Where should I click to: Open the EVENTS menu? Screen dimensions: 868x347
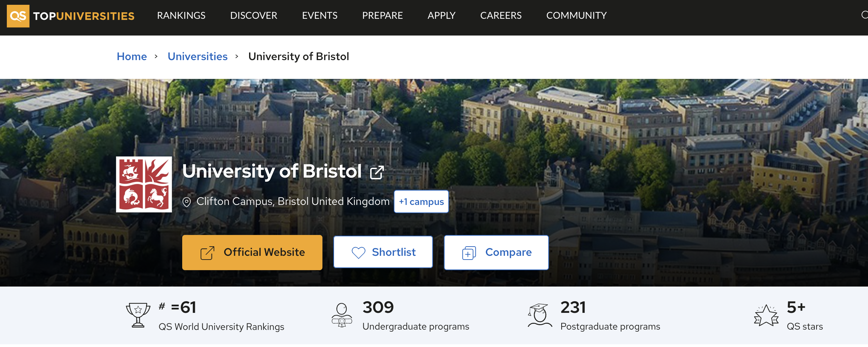pyautogui.click(x=320, y=15)
